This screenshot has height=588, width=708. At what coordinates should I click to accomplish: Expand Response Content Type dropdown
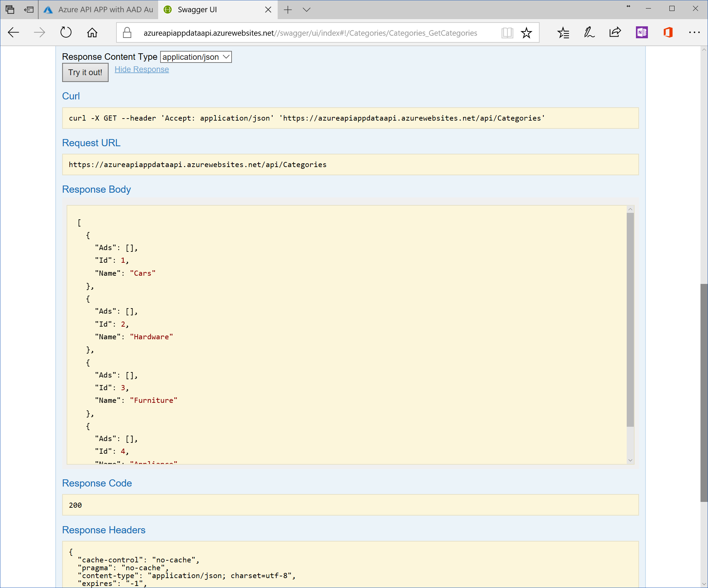196,57
